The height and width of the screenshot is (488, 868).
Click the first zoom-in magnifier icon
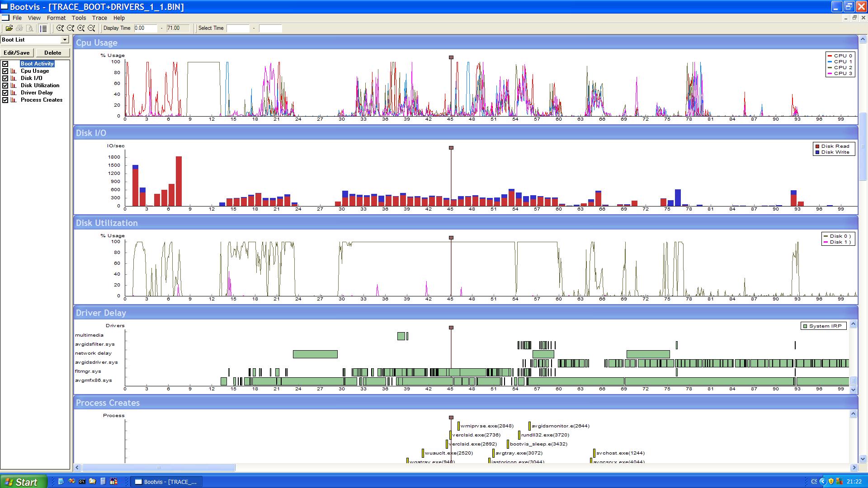click(60, 28)
